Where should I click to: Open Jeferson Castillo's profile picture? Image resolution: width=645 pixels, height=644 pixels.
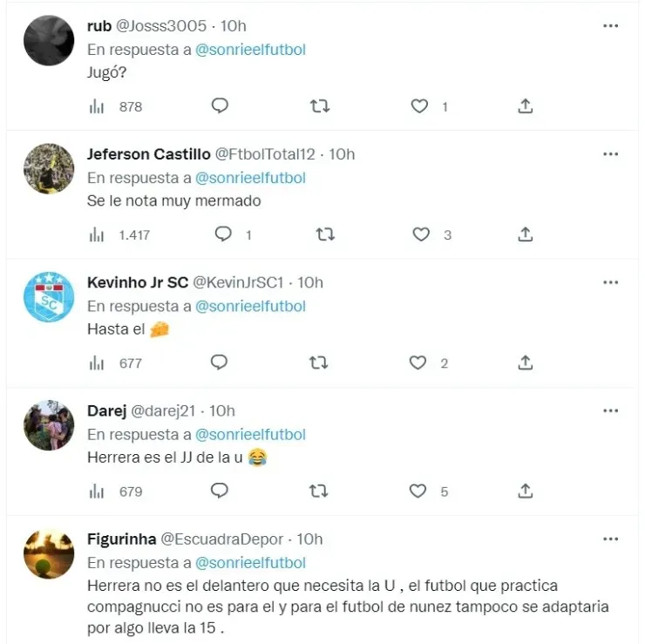[x=49, y=168]
